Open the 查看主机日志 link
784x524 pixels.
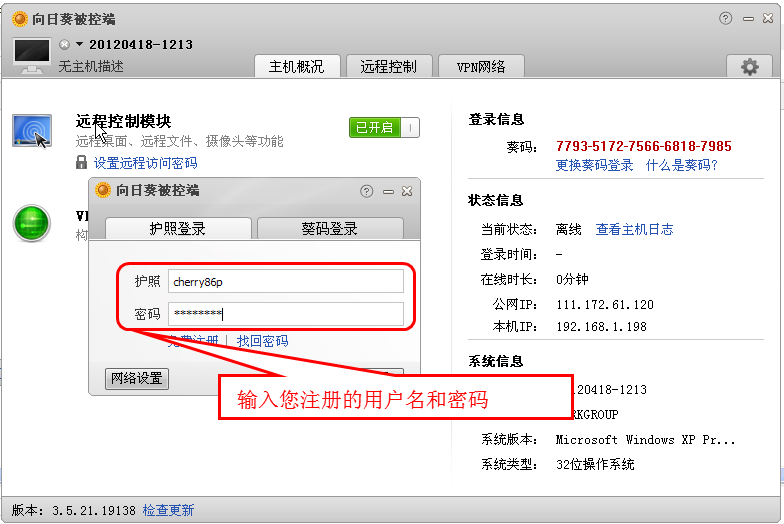(634, 230)
